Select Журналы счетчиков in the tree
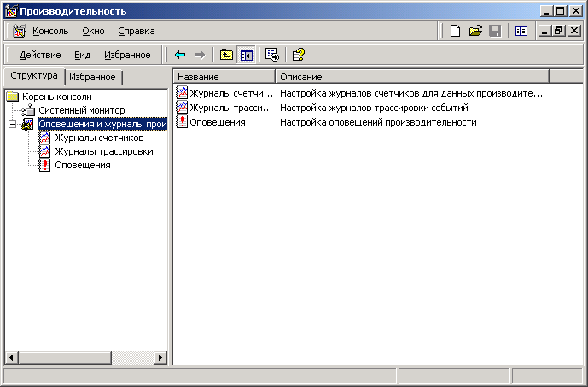The width and height of the screenshot is (588, 387). click(x=99, y=138)
